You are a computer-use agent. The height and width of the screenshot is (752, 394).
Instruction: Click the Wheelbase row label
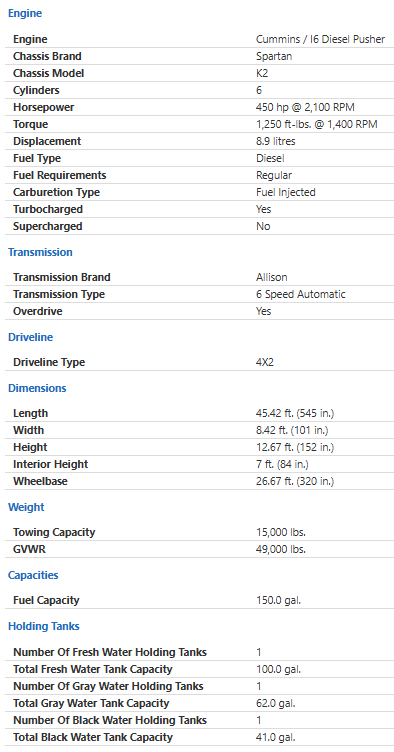[40, 481]
